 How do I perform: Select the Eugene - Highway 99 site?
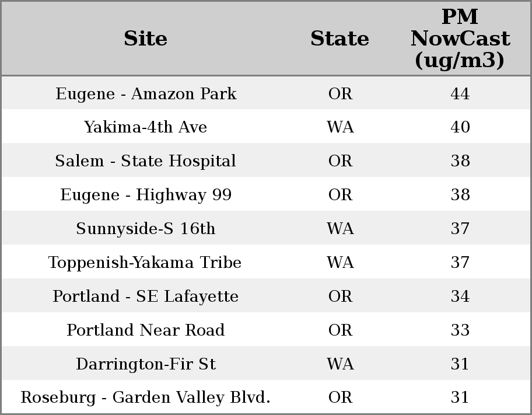coord(146,195)
